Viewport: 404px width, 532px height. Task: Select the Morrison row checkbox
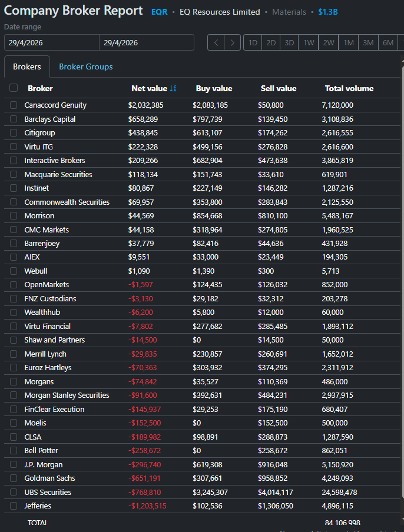(14, 216)
